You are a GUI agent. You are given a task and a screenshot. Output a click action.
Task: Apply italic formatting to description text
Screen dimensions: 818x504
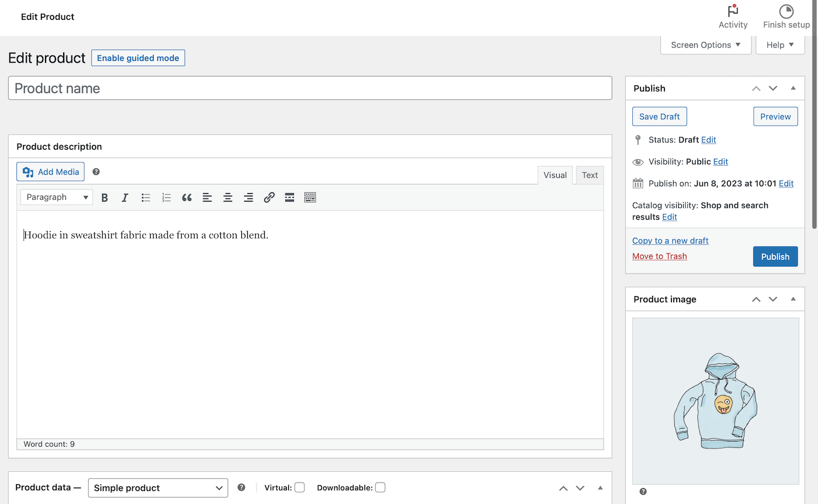click(125, 197)
